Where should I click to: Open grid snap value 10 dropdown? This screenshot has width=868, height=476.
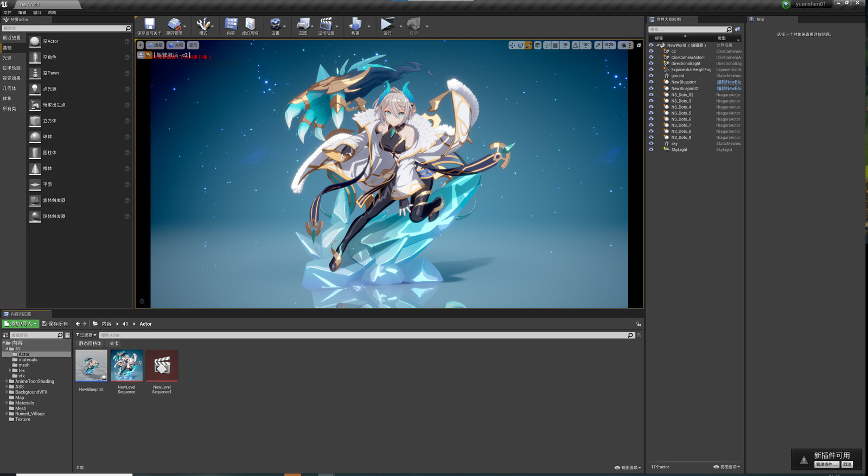pyautogui.click(x=565, y=45)
